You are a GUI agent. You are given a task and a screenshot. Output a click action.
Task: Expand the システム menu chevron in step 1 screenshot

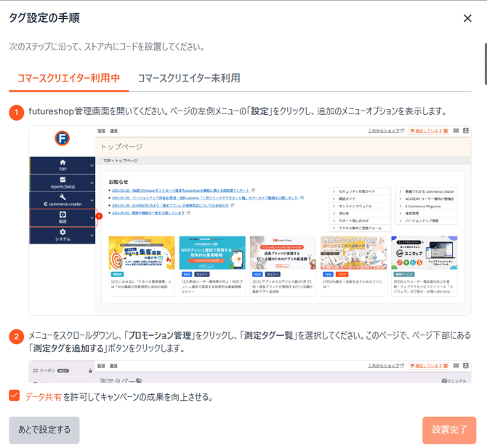[92, 236]
